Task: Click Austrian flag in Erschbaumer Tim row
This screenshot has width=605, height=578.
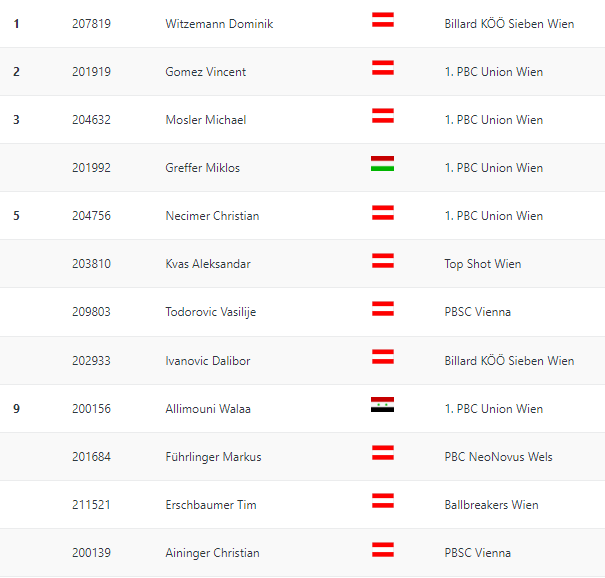Action: click(383, 501)
